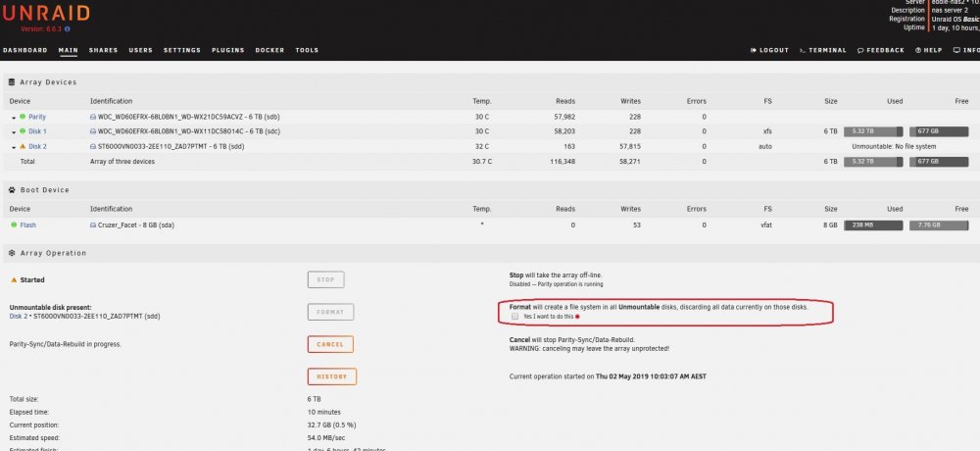Click Disk 1 free 677 GB bar
This screenshot has width=980, height=451.
[939, 131]
